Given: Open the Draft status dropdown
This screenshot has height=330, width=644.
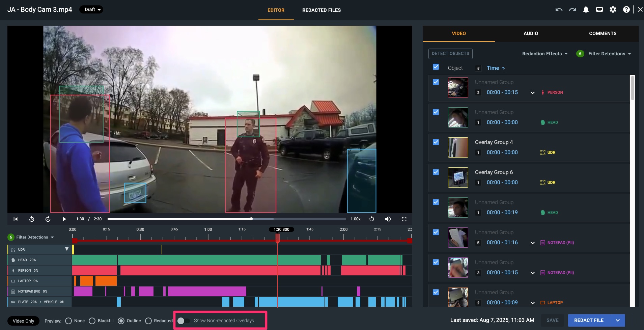Looking at the screenshot, I should coord(91,10).
